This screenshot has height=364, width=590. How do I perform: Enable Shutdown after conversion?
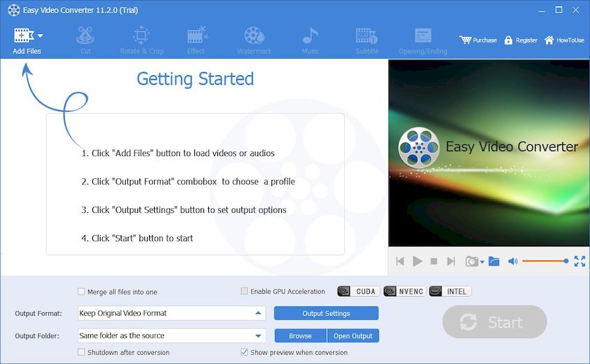81,352
